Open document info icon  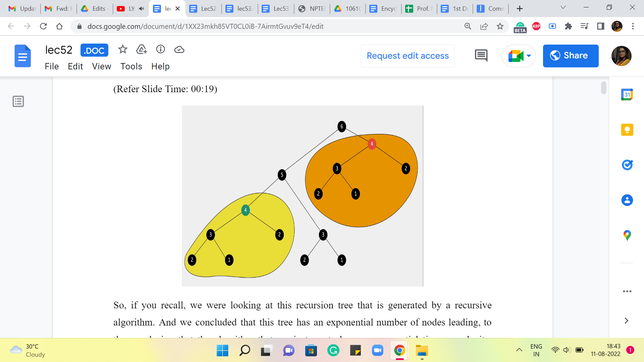click(161, 50)
